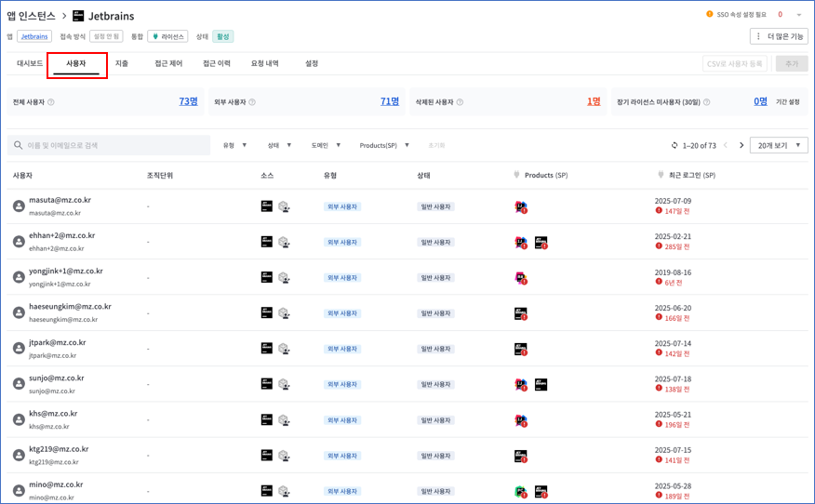
Task: Click the 기간 설정 link
Action: (x=787, y=102)
